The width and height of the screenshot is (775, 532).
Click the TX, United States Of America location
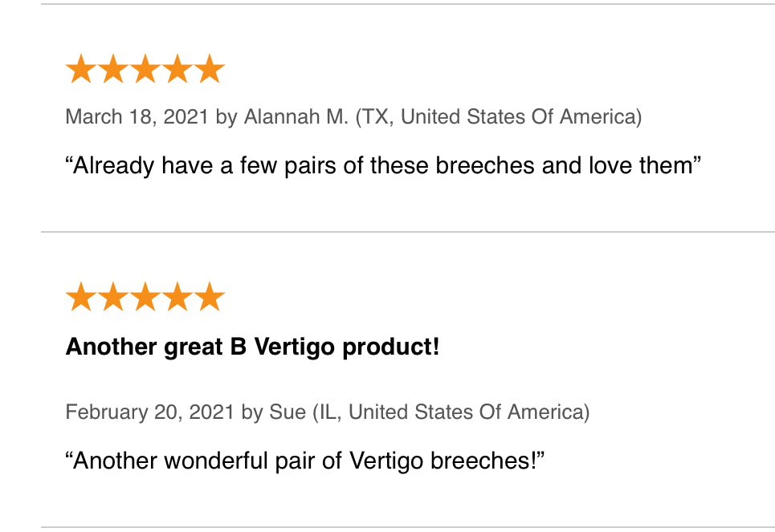(499, 117)
